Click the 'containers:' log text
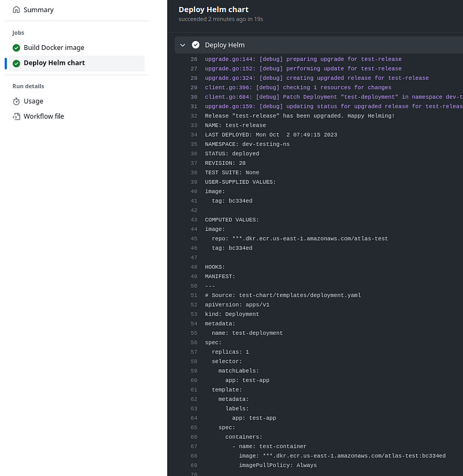The width and height of the screenshot is (463, 476). pyautogui.click(x=244, y=437)
